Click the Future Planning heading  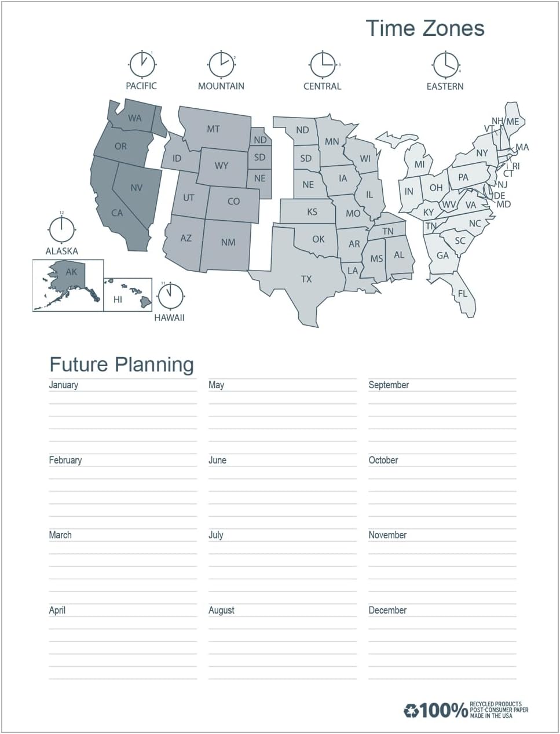click(x=122, y=365)
